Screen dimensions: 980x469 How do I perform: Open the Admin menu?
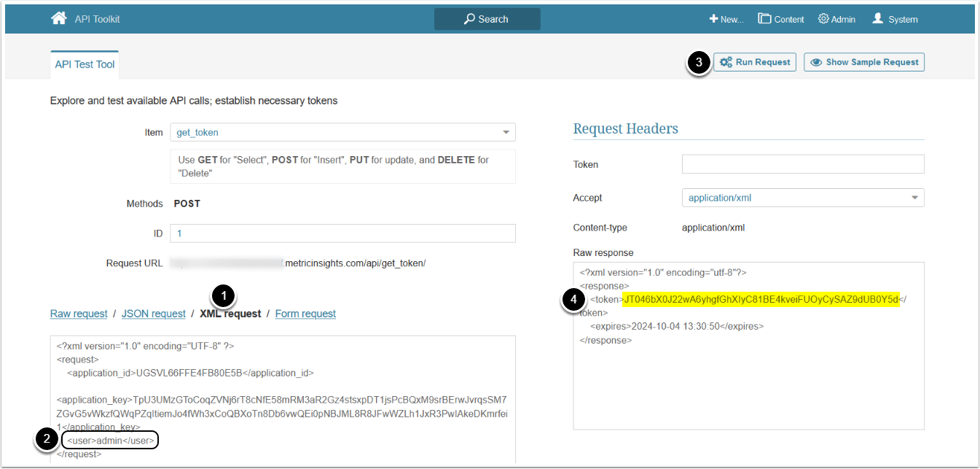836,19
